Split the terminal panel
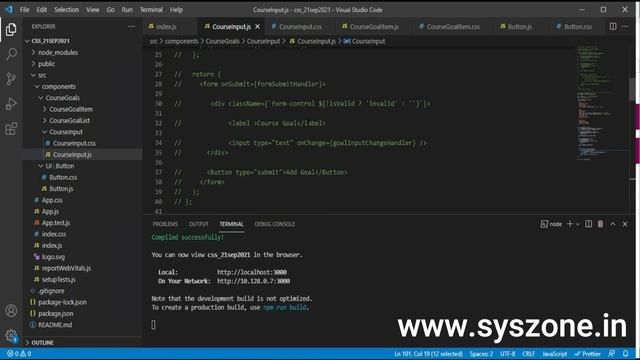This screenshot has width=640, height=360. 588,224
